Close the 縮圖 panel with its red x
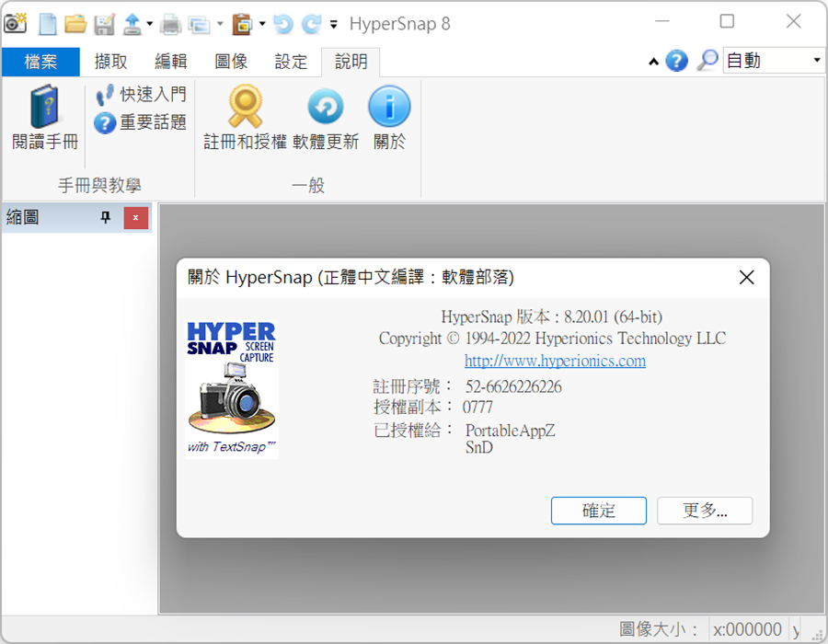The image size is (828, 644). tap(137, 218)
